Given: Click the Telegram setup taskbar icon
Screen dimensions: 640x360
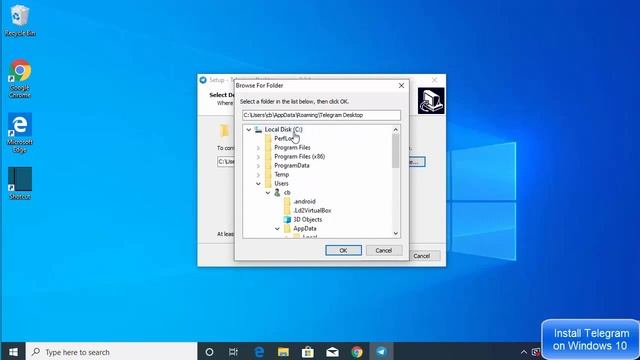Looking at the screenshot, I should (x=381, y=352).
